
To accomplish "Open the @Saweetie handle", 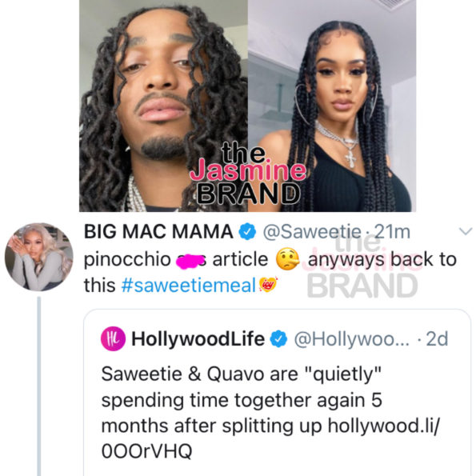I will (312, 232).
